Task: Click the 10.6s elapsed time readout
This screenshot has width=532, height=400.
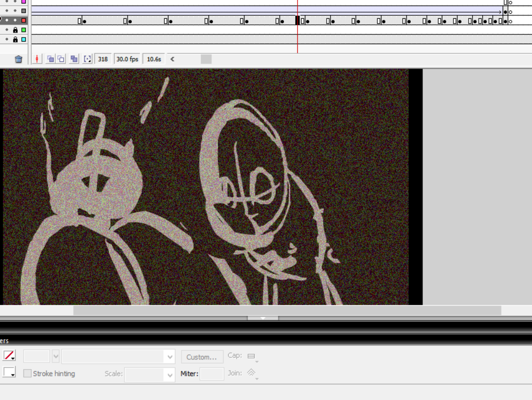Action: (x=154, y=59)
